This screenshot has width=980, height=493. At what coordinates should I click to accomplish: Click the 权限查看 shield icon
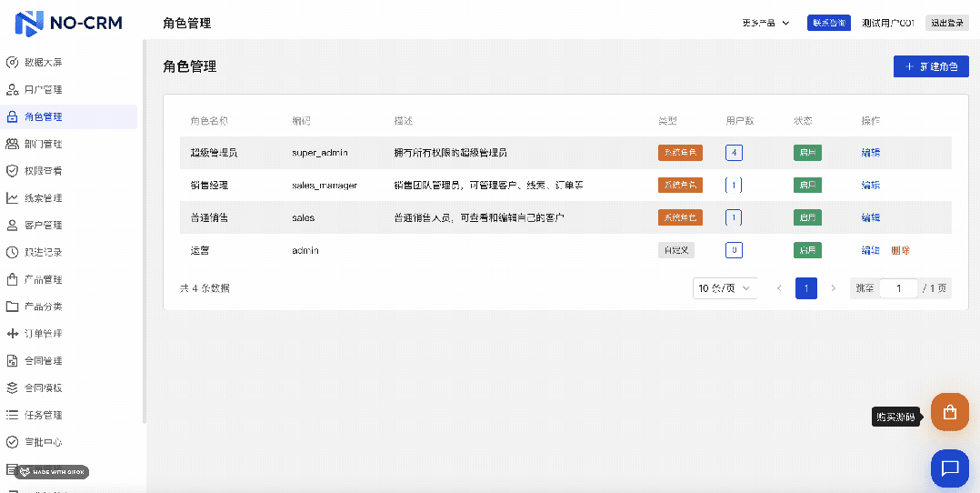coord(12,171)
